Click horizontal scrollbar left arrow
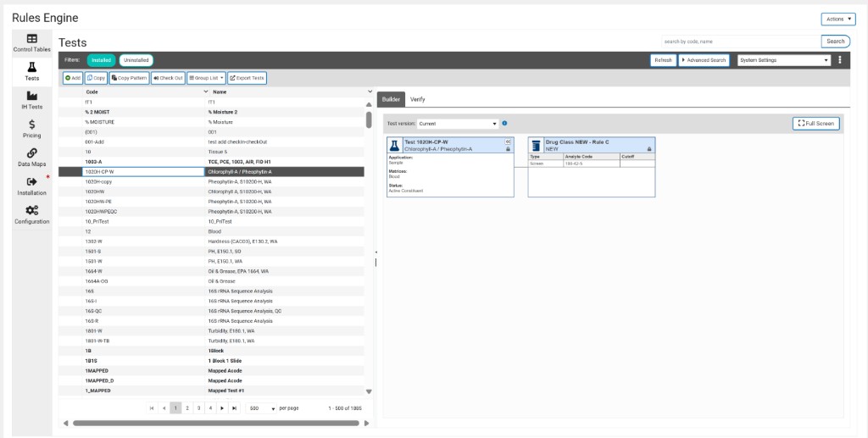The height and width of the screenshot is (438, 868). click(66, 423)
